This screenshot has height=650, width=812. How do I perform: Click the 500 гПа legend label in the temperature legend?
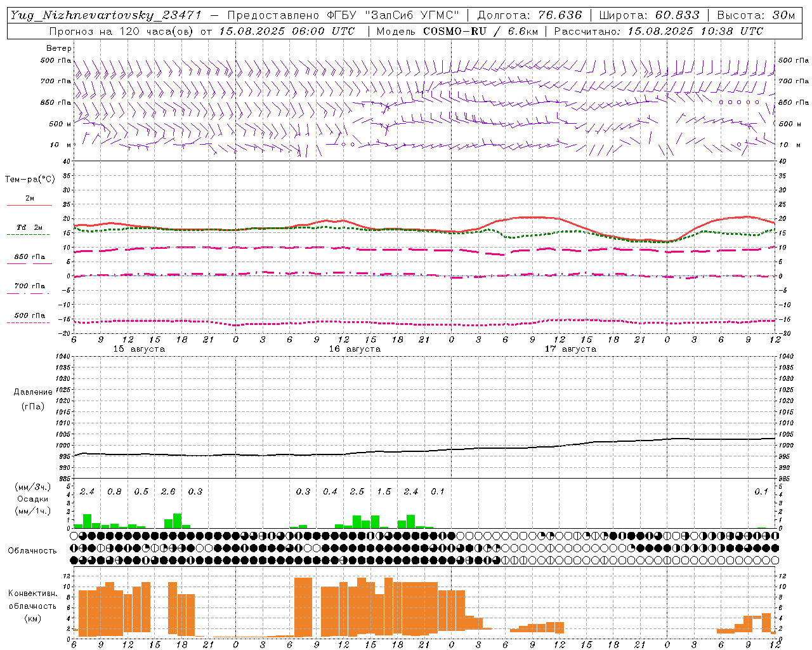click(x=30, y=315)
